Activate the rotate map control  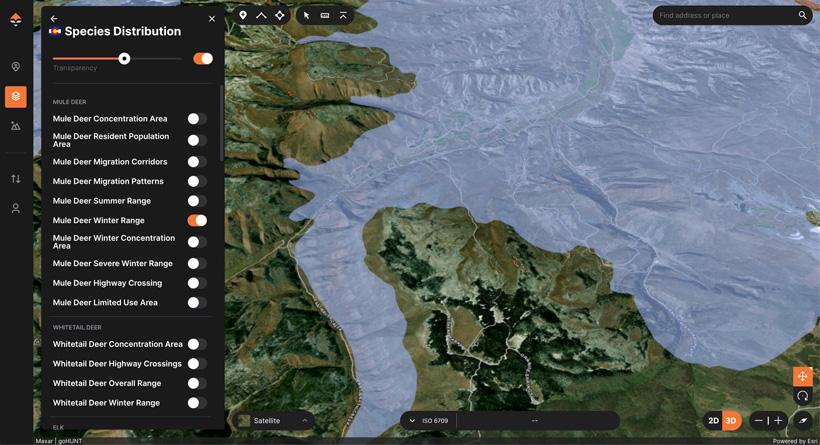pyautogui.click(x=802, y=396)
